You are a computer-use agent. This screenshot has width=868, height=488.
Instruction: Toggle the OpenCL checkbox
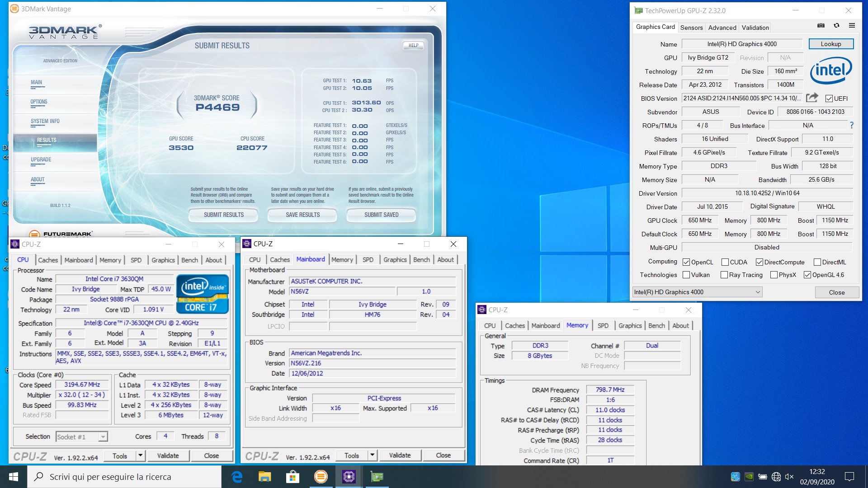point(686,262)
